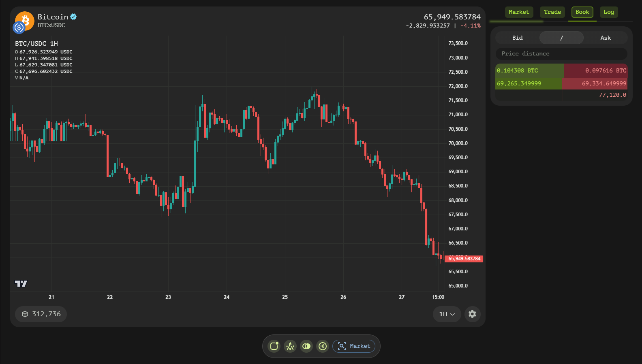Focus the Price distance input field
The height and width of the screenshot is (364, 642).
pos(561,54)
